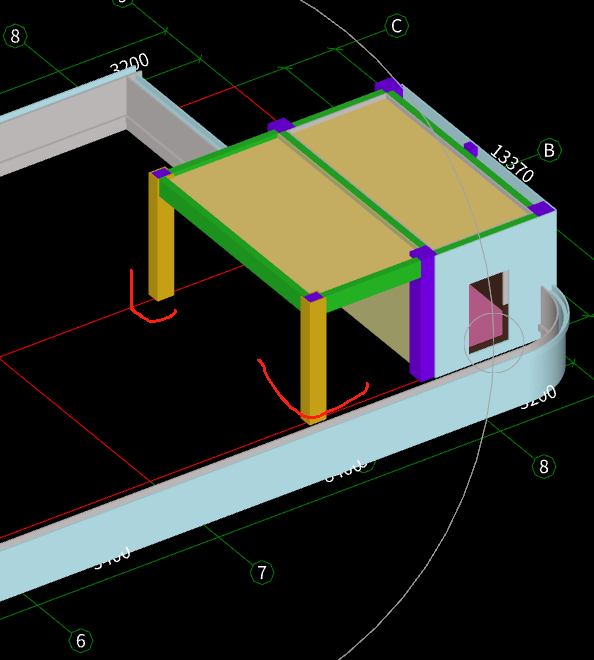
Task: Pick the purple column cap nearest the C bubble
Action: pyautogui.click(x=389, y=85)
